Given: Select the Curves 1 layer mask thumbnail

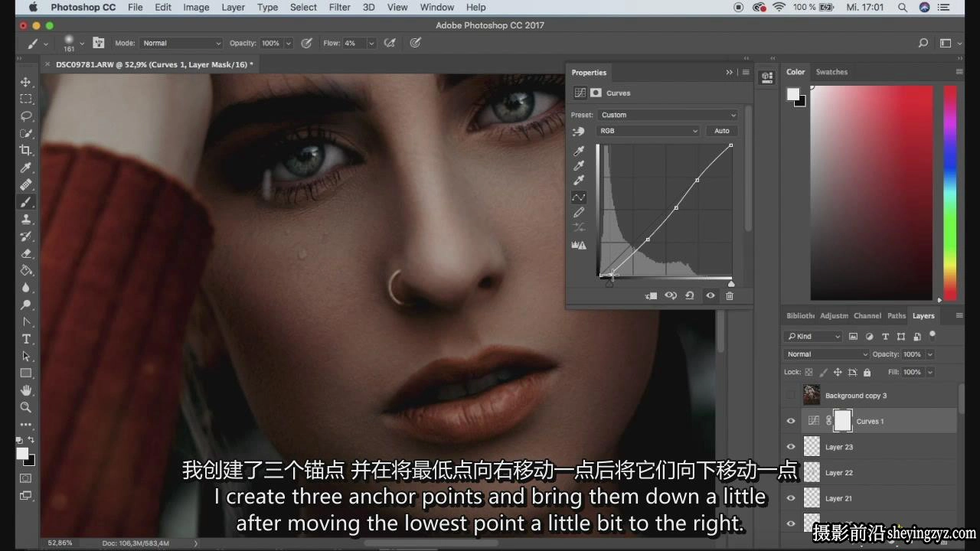Looking at the screenshot, I should click(843, 421).
